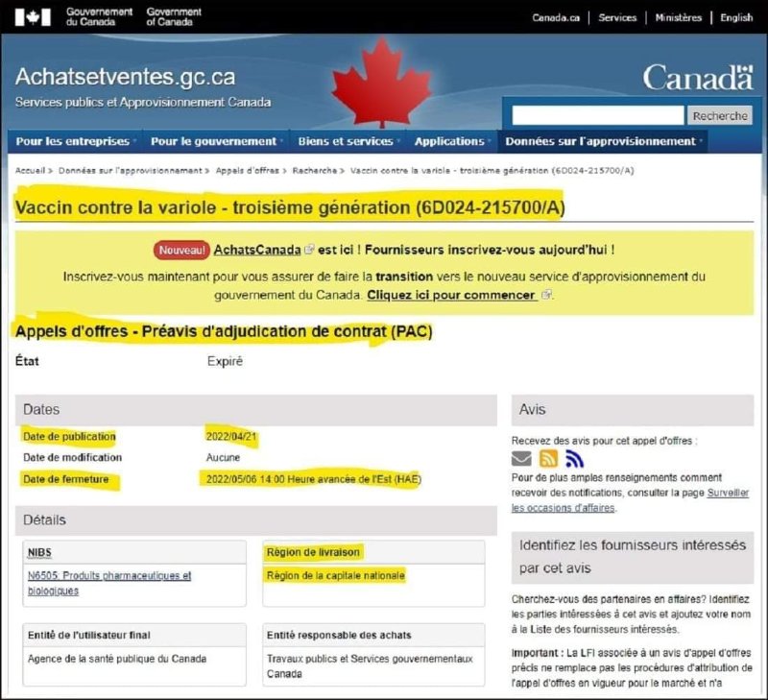The height and width of the screenshot is (700, 768).
Task: Click Identifiez les fournisseurs intéressés heading
Action: [633, 557]
